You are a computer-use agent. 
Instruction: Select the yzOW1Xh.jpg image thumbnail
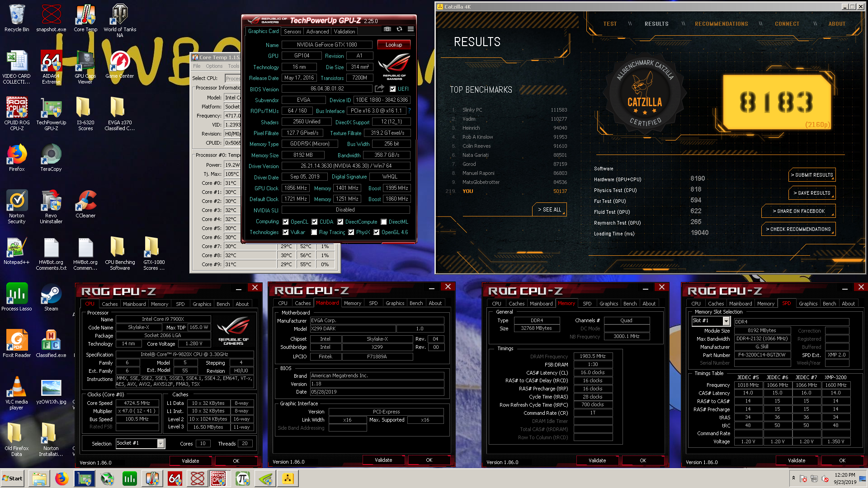(x=51, y=390)
